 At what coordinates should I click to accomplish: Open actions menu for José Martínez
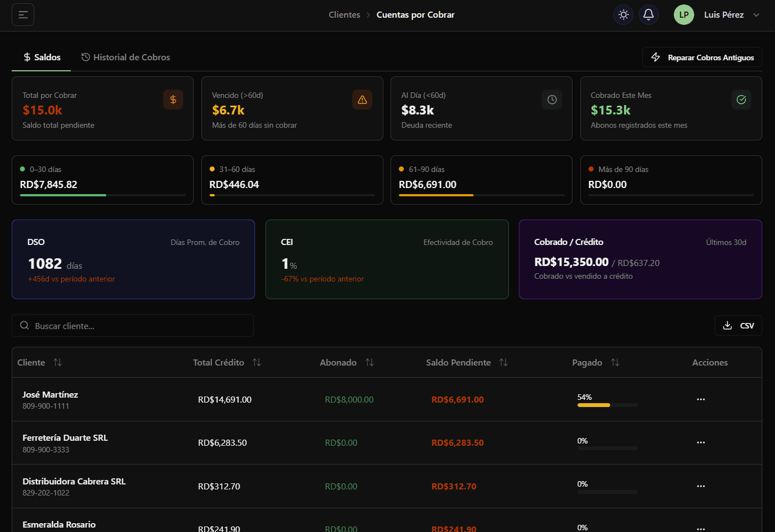point(701,399)
